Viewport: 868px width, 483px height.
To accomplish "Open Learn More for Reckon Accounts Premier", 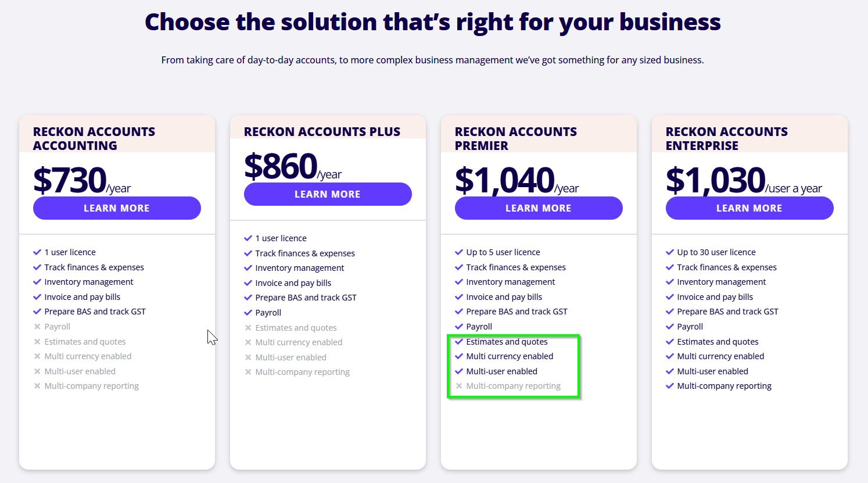I will 539,208.
